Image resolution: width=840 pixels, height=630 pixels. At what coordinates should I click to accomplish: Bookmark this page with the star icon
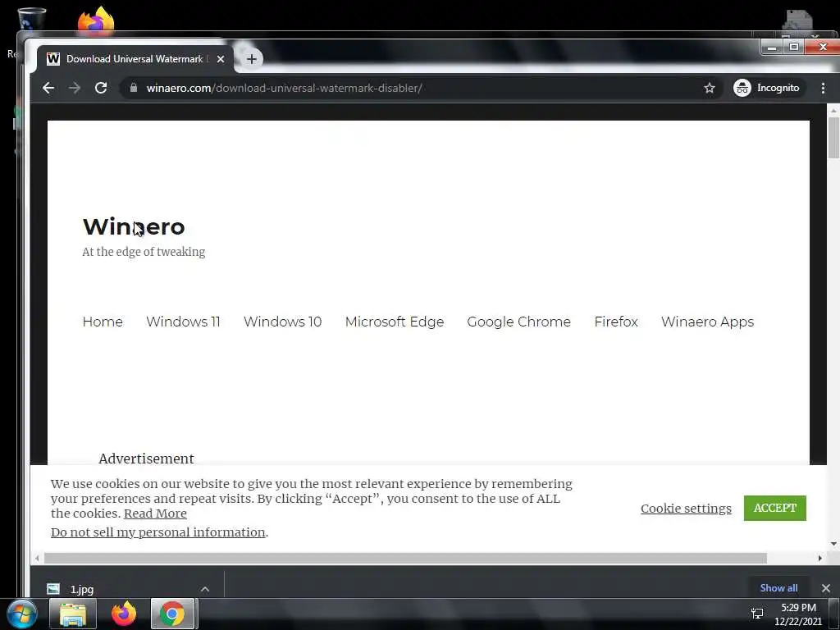click(x=710, y=88)
